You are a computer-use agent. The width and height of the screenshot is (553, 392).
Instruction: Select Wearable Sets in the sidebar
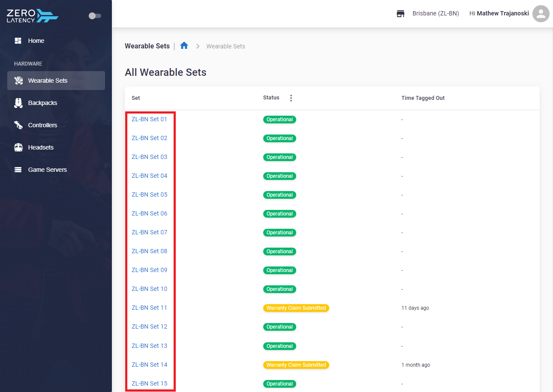click(56, 81)
